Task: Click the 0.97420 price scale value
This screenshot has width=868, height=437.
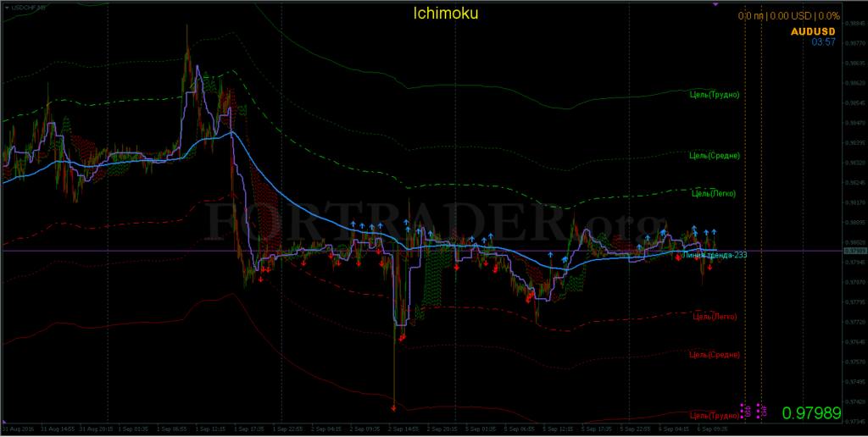Action: pyautogui.click(x=855, y=401)
